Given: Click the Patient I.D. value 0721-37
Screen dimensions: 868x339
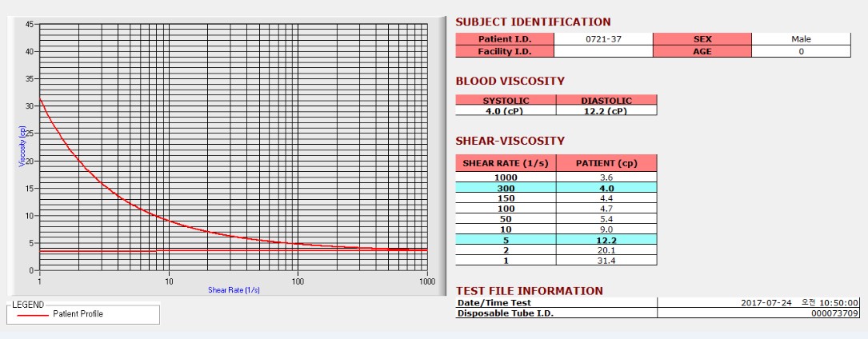Looking at the screenshot, I should pyautogui.click(x=603, y=39).
